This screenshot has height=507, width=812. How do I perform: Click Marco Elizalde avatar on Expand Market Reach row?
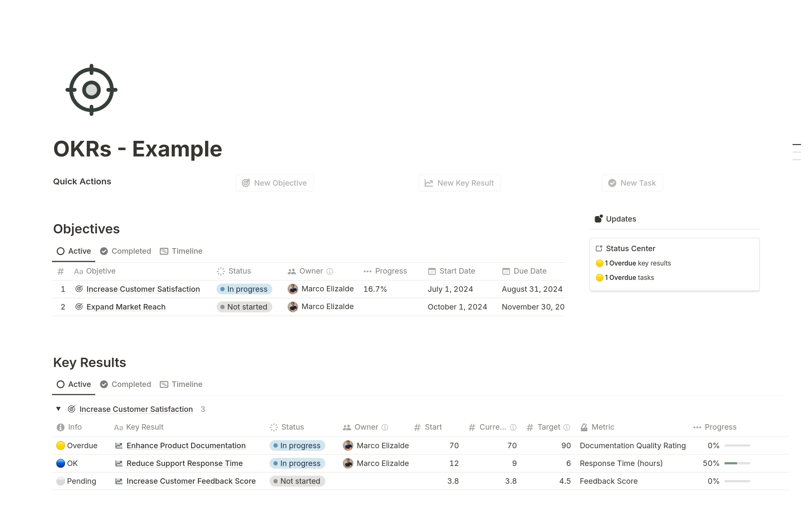(293, 307)
